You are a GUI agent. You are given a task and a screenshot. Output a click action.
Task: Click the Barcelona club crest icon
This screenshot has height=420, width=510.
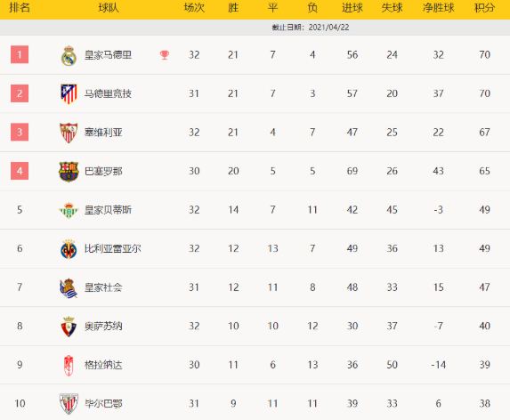(x=69, y=172)
